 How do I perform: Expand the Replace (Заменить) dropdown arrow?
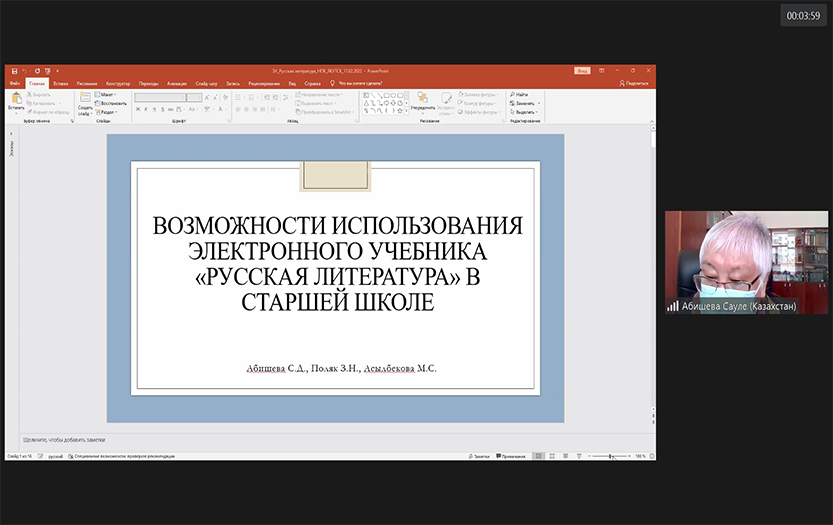click(539, 103)
